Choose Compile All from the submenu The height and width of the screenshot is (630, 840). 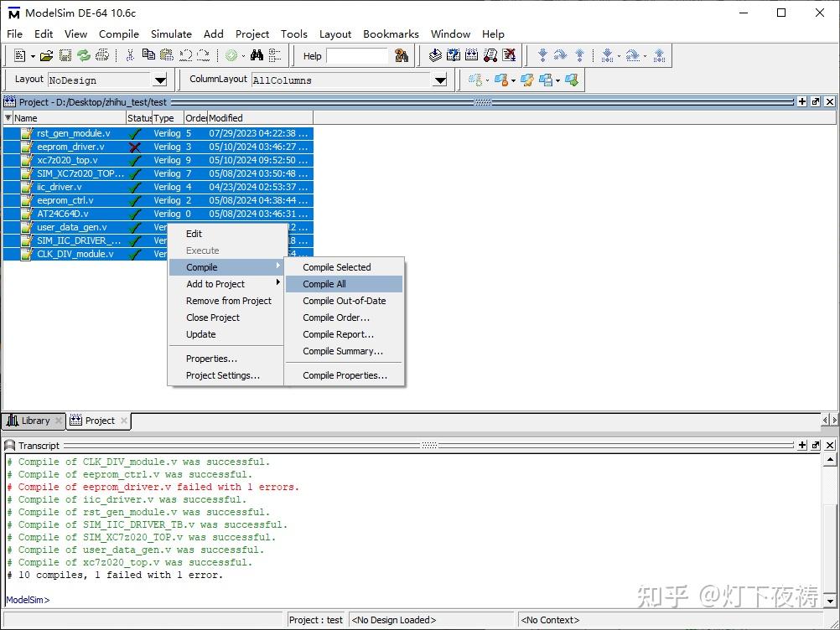coord(324,284)
